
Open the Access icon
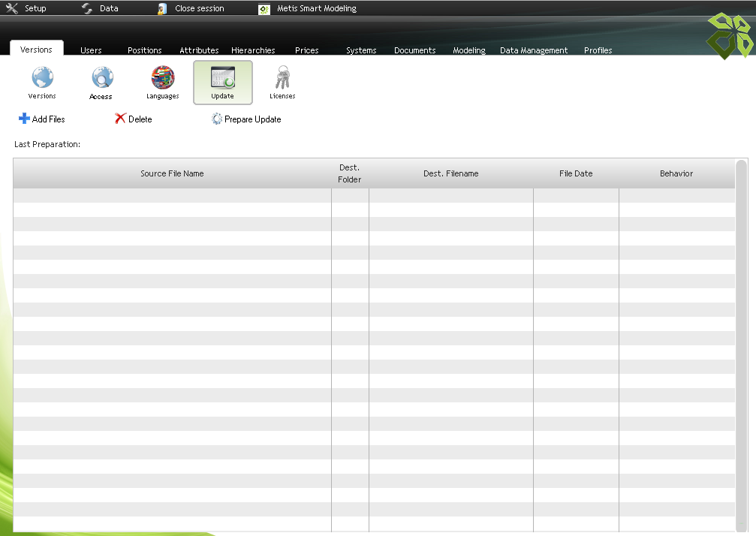coord(101,77)
